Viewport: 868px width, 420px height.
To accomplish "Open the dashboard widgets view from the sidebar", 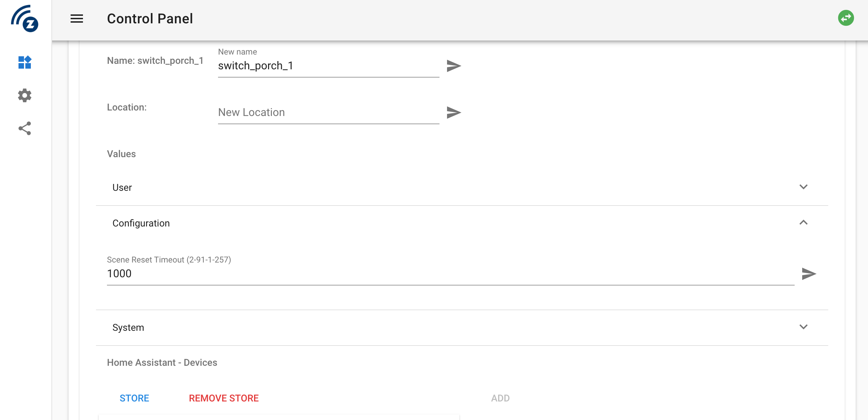I will (x=24, y=62).
